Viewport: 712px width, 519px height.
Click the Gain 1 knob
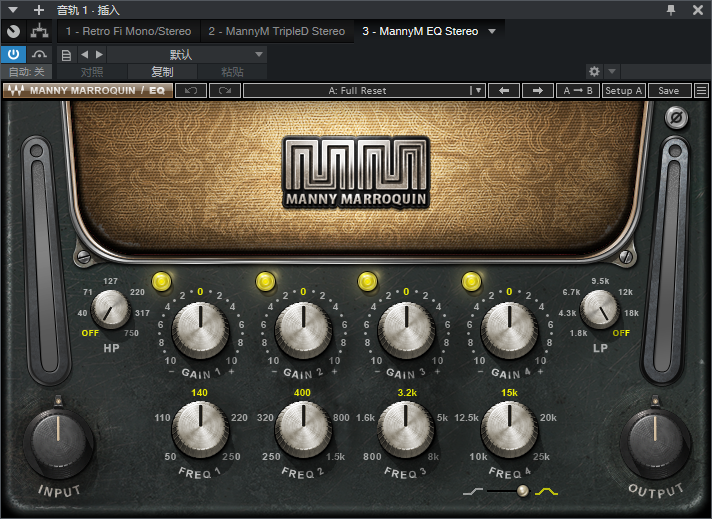pos(200,330)
